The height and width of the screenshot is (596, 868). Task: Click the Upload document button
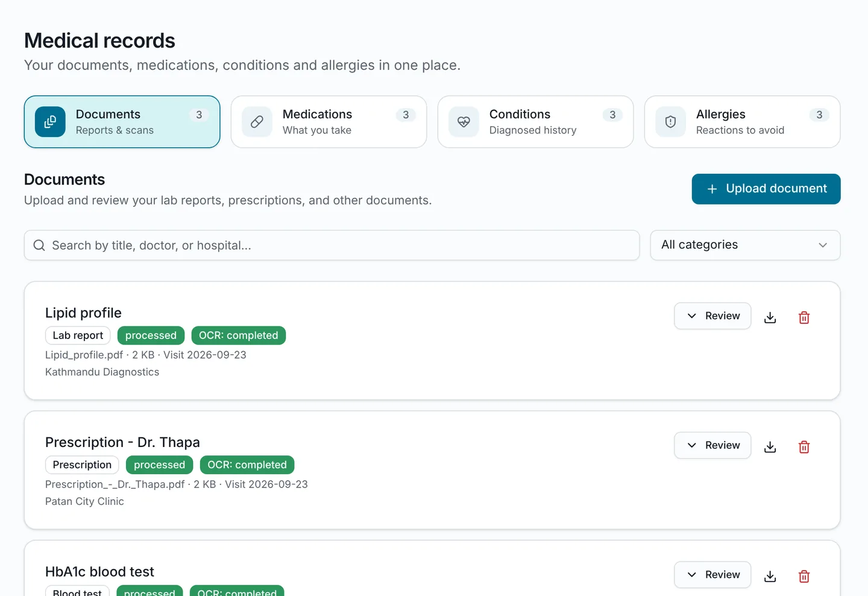tap(766, 189)
